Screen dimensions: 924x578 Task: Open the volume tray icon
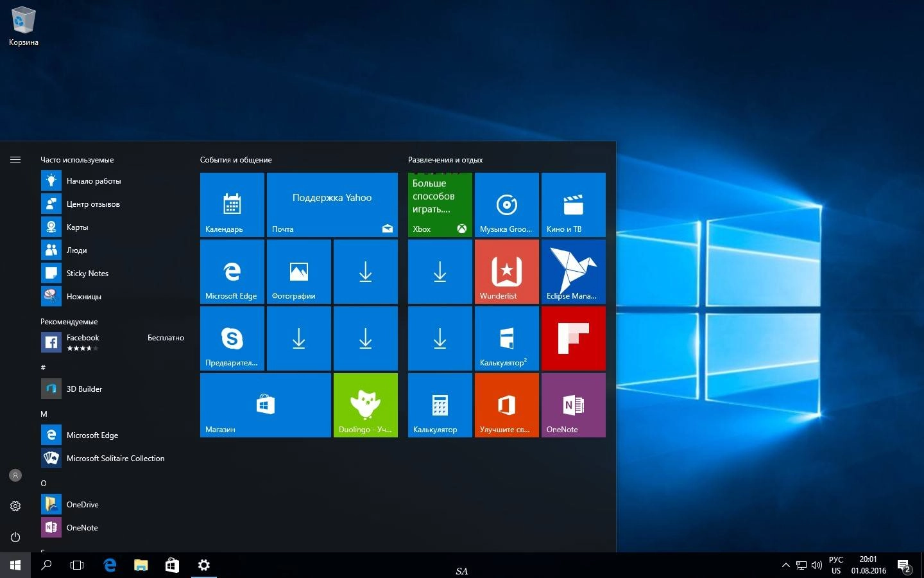(816, 565)
